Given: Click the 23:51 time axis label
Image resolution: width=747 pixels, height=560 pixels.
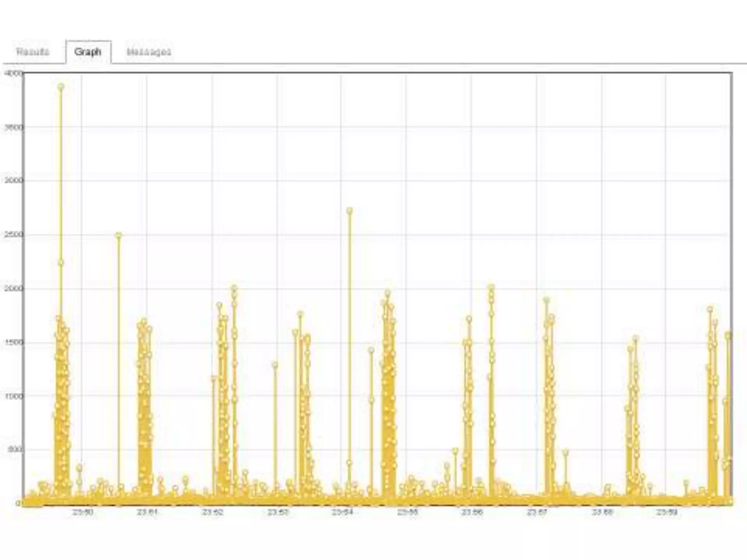Looking at the screenshot, I should click(147, 512).
